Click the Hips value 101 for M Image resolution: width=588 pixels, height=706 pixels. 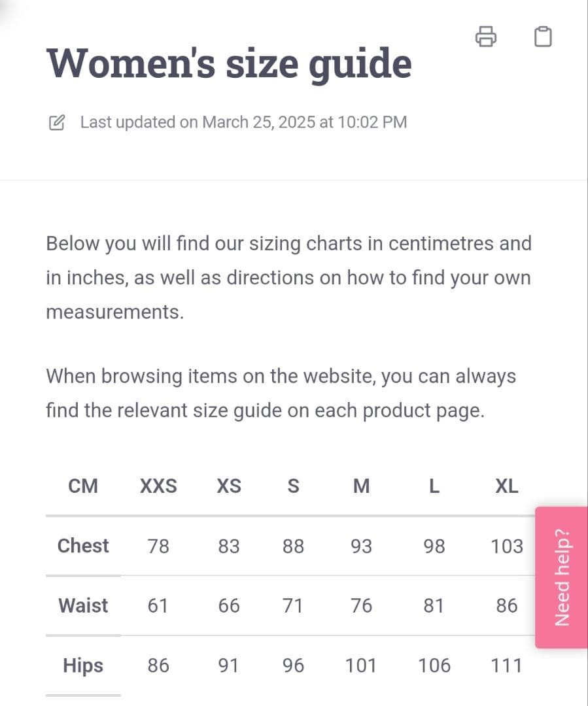click(361, 665)
